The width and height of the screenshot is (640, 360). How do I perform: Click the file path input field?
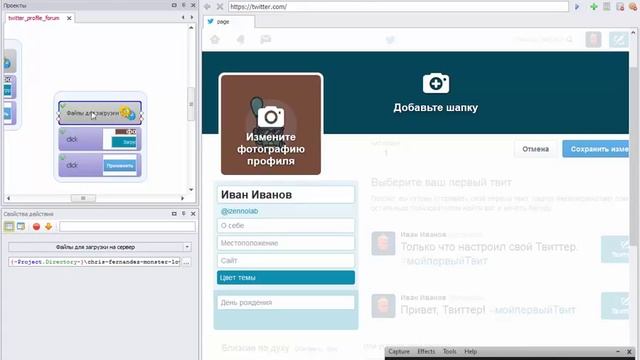(94, 262)
